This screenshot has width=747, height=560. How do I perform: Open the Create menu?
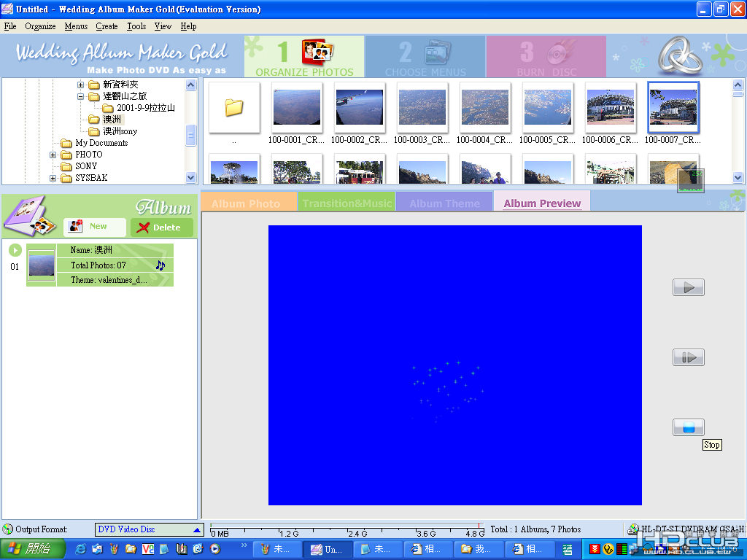[107, 26]
